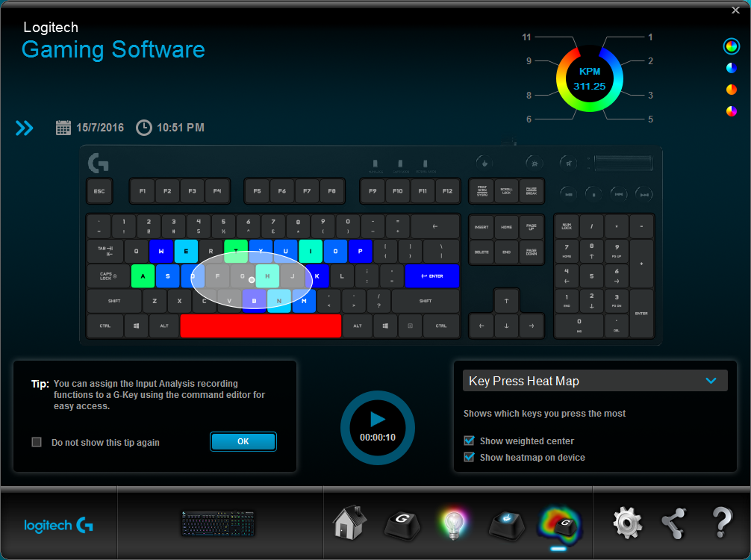Open the Key Press Heat Map dropdown
Viewport: 751px width, 560px height.
[595, 381]
